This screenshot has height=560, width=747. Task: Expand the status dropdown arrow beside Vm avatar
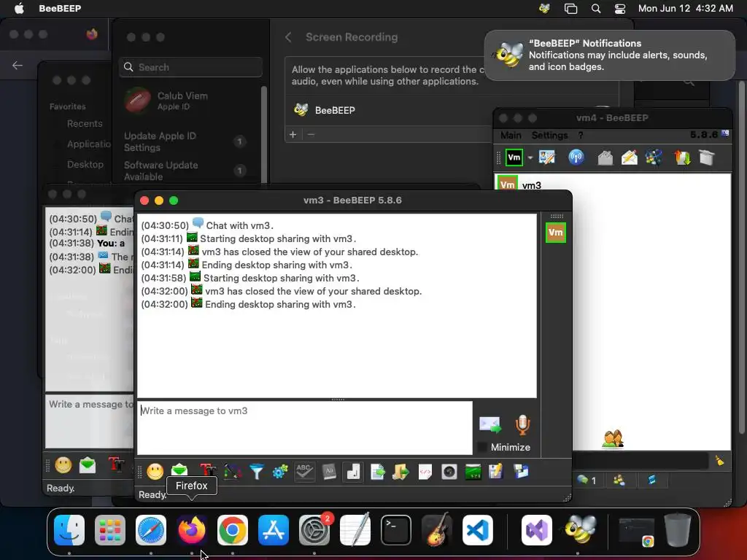point(530,157)
